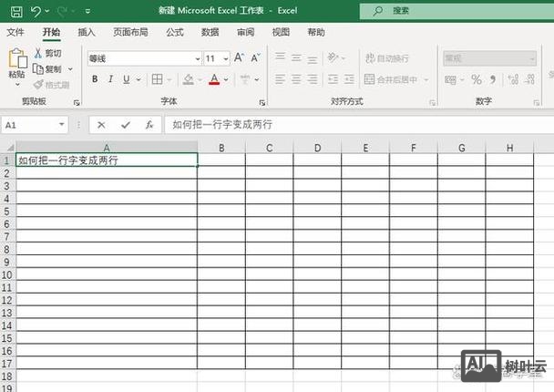Open the underline style dropdown arrow
Image resolution: width=554 pixels, height=392 pixels.
coord(138,79)
